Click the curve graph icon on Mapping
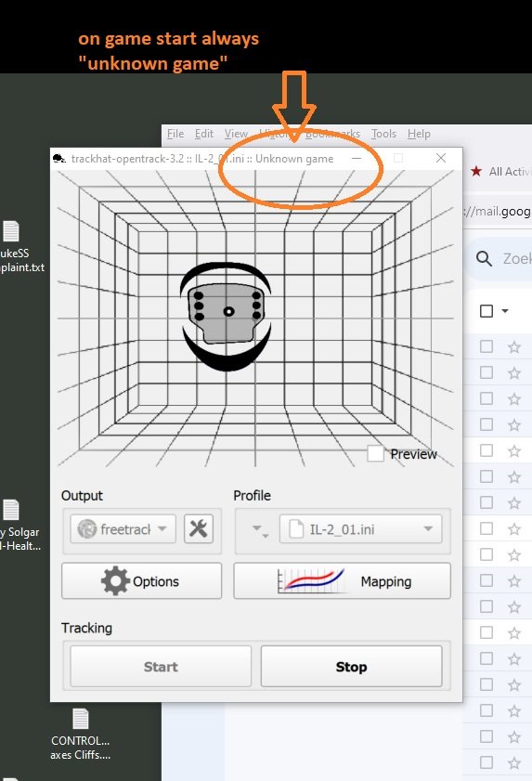 [x=311, y=580]
